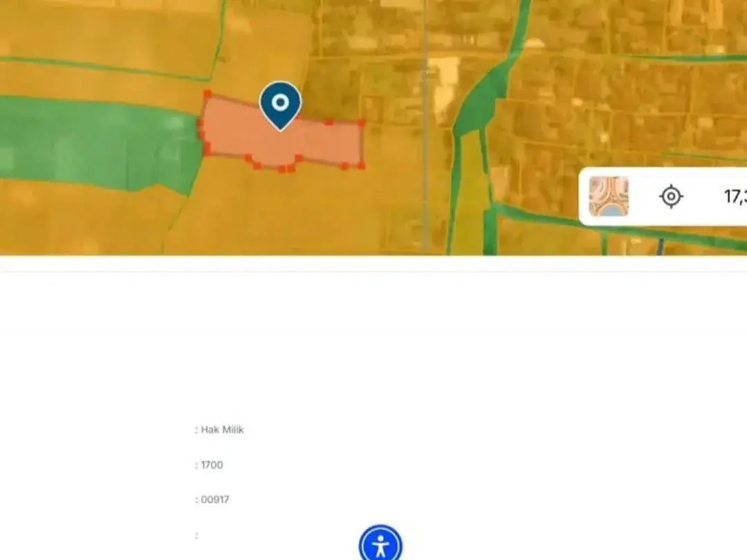Click the southwest corner vertex of red parcel
Screen dimensions: 747x560
207,151
